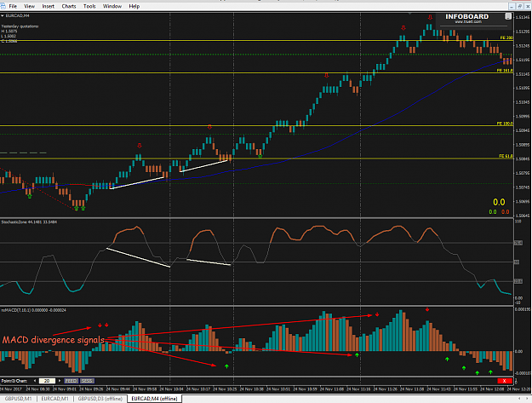532x403 pixels.
Task: Open the Help menu
Action: click(134, 6)
